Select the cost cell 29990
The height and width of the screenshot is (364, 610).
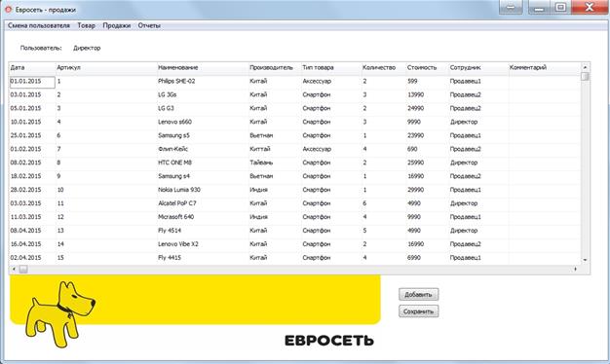coord(427,190)
